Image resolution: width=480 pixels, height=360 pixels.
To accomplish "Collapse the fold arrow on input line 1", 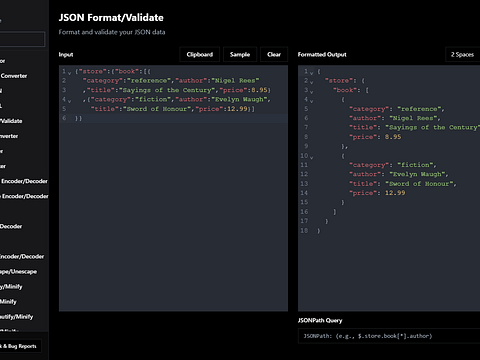I will (x=69, y=72).
